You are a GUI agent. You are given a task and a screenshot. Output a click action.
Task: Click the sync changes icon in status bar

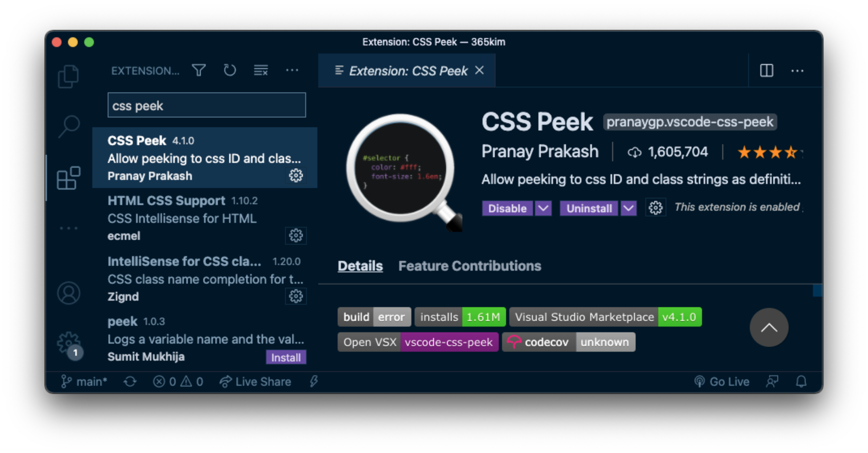pos(130,382)
